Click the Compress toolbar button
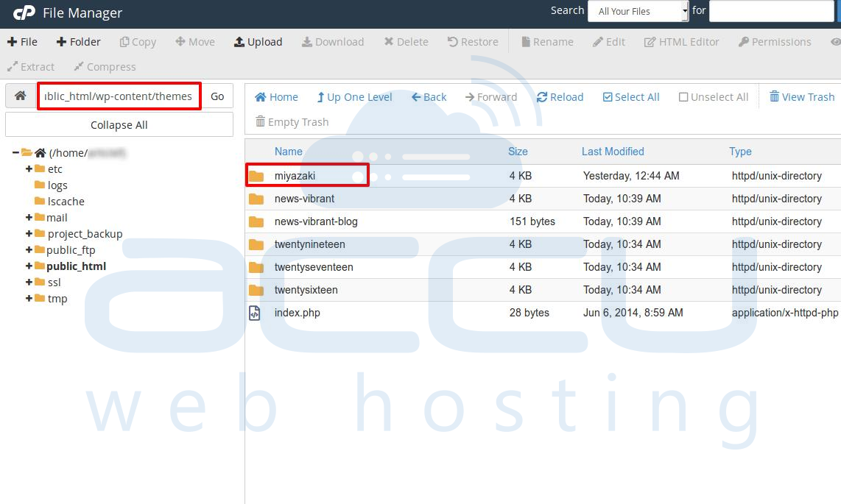 point(105,67)
